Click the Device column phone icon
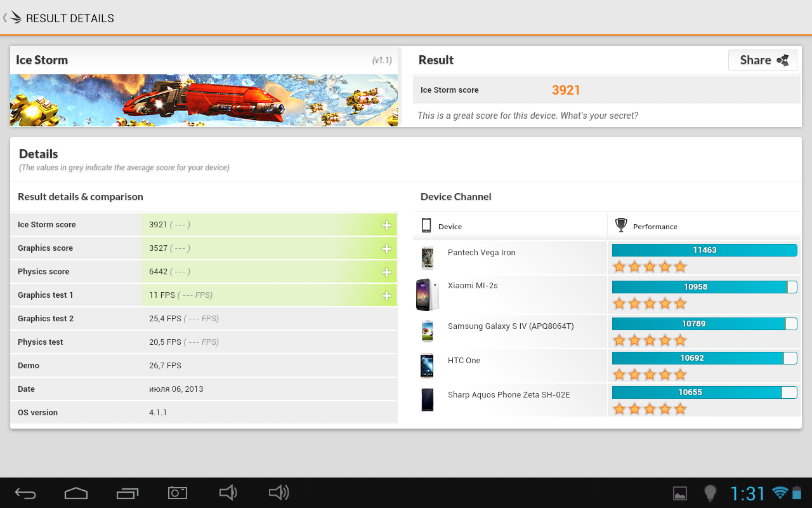The height and width of the screenshot is (508, 812). click(426, 225)
